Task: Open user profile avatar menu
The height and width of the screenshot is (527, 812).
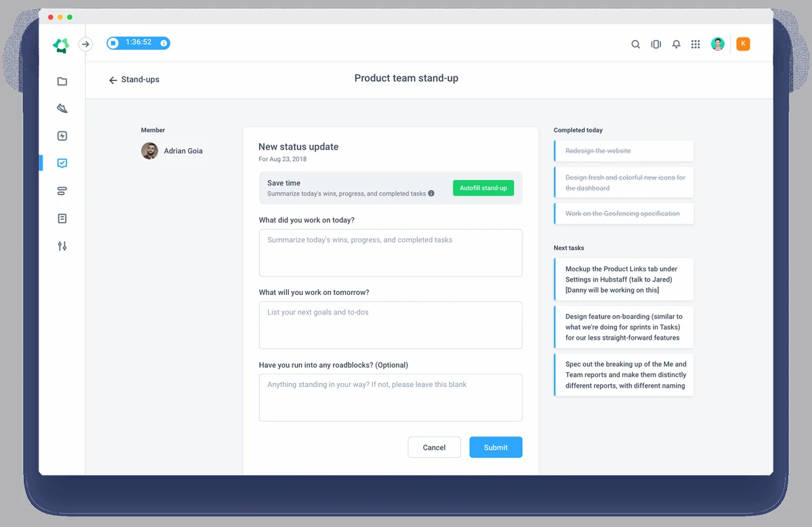Action: click(718, 44)
